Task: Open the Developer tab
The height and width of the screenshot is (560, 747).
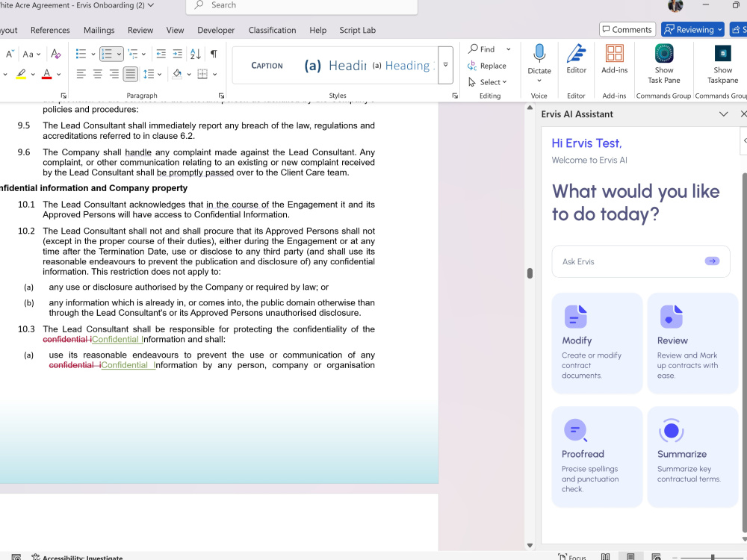Action: 216,30
